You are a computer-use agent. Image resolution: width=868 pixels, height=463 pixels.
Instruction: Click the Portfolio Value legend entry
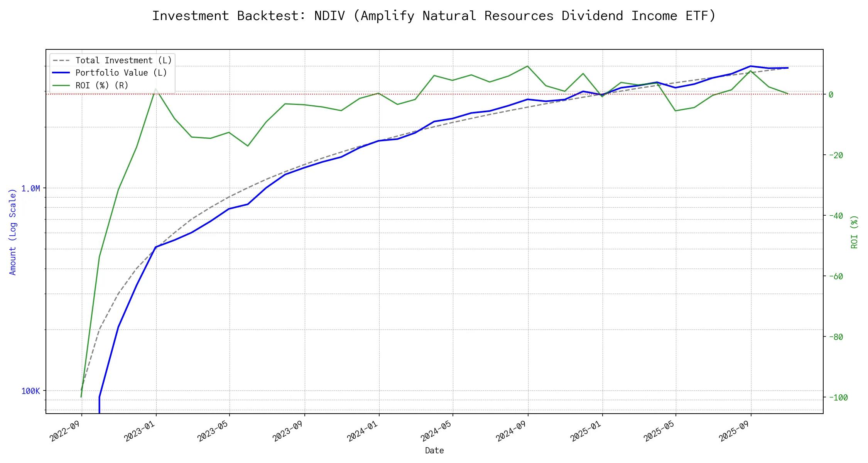pos(121,73)
